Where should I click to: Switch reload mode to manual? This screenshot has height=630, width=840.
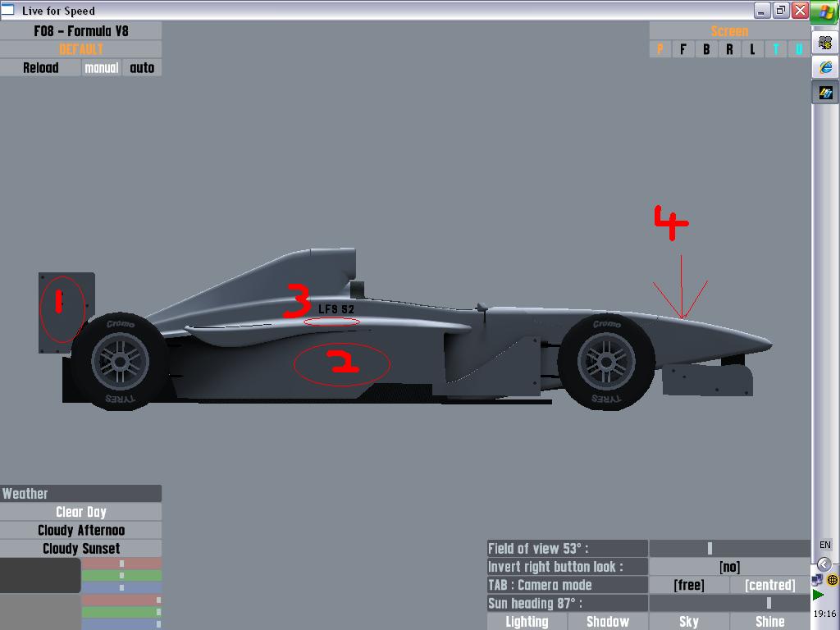(101, 67)
